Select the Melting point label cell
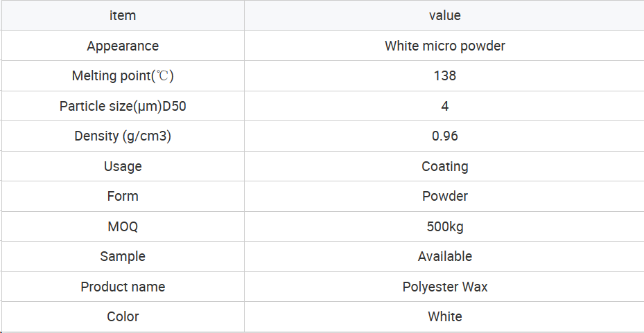 [x=123, y=76]
